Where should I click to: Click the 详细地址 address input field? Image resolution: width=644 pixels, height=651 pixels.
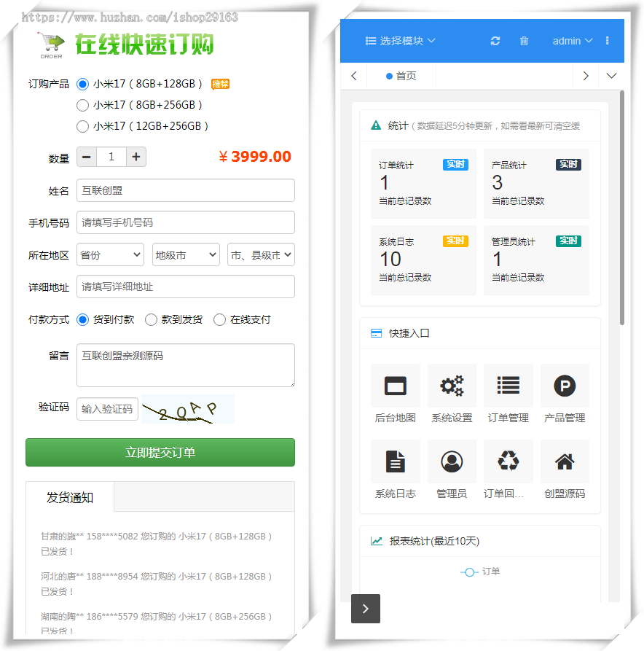186,286
